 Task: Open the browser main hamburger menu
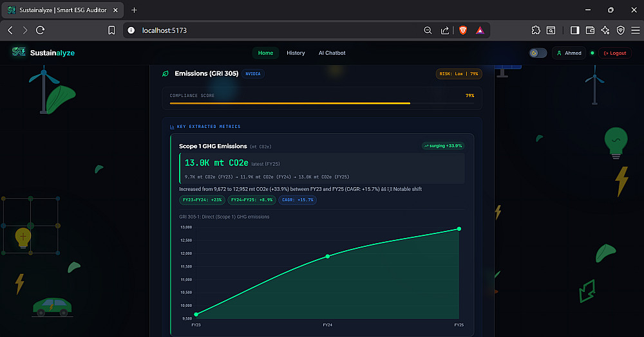[636, 30]
